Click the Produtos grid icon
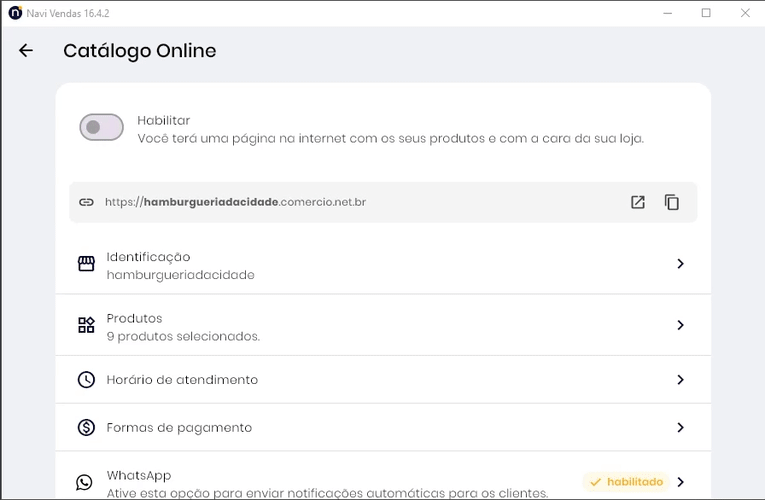The image size is (765, 500). tap(86, 325)
